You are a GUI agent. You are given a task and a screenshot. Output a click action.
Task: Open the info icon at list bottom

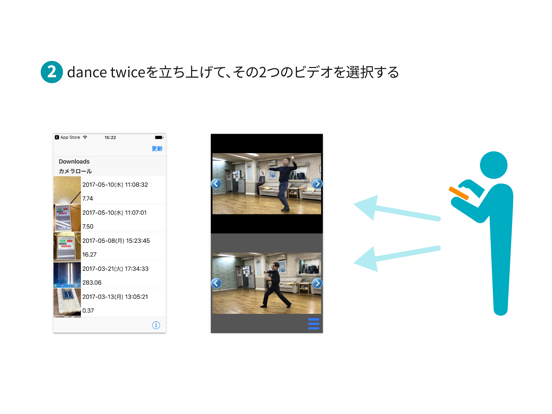click(x=156, y=325)
